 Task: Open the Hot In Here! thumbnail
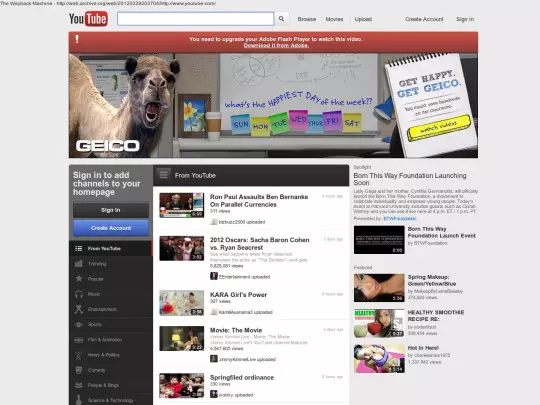pyautogui.click(x=379, y=359)
